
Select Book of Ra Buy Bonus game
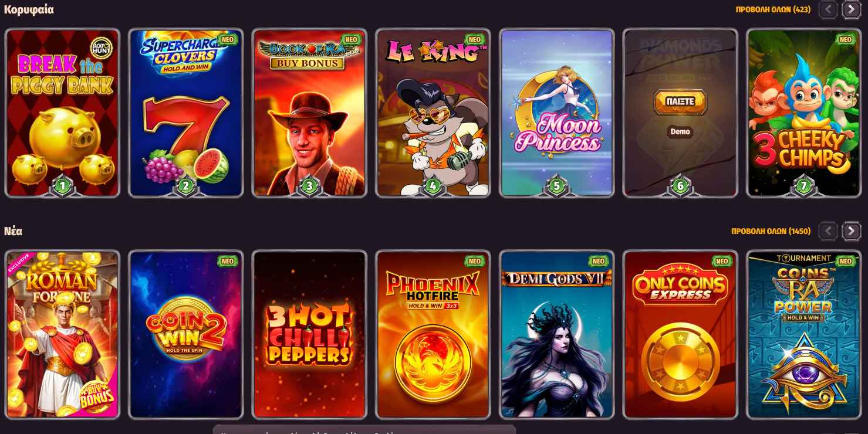pos(309,113)
